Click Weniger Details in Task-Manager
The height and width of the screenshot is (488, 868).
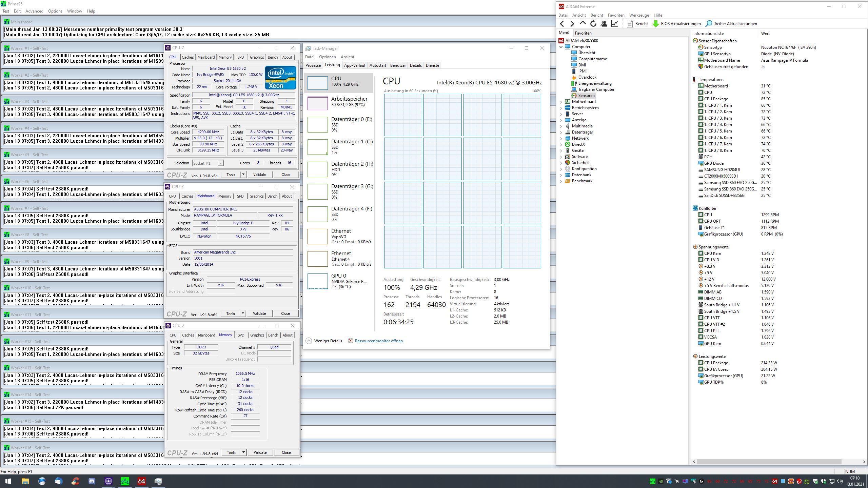[x=324, y=341]
